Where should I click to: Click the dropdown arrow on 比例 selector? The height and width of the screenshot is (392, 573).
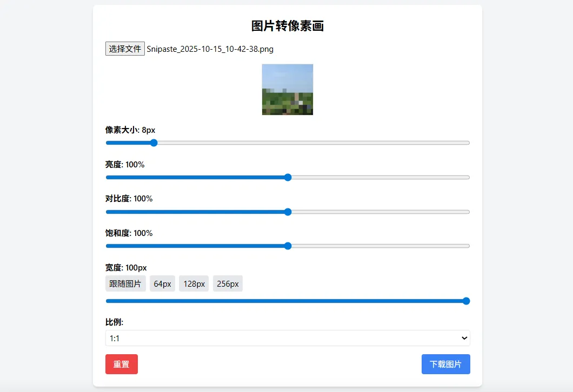click(464, 337)
